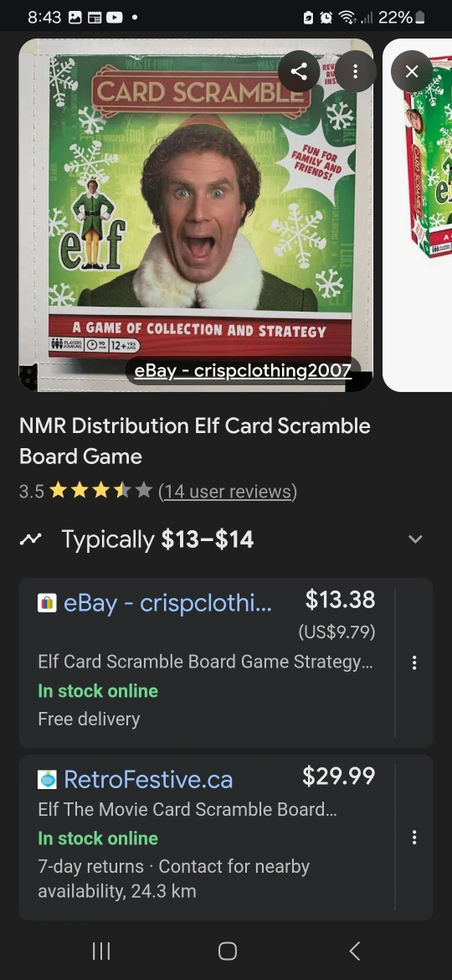
Task: Open more options for eBay listing
Action: 414,663
